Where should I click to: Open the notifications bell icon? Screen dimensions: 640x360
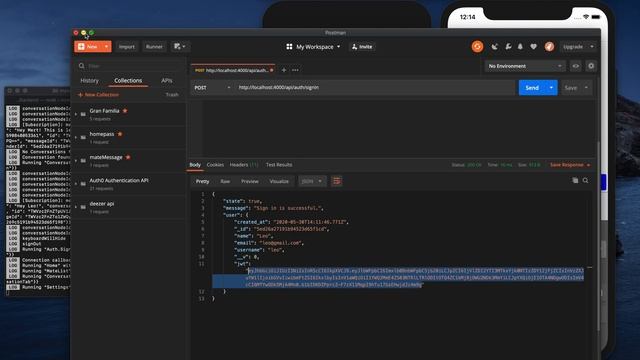520,47
